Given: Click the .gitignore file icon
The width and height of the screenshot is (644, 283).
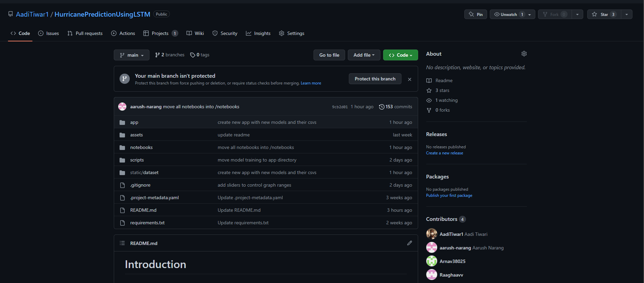Looking at the screenshot, I should pyautogui.click(x=122, y=185).
